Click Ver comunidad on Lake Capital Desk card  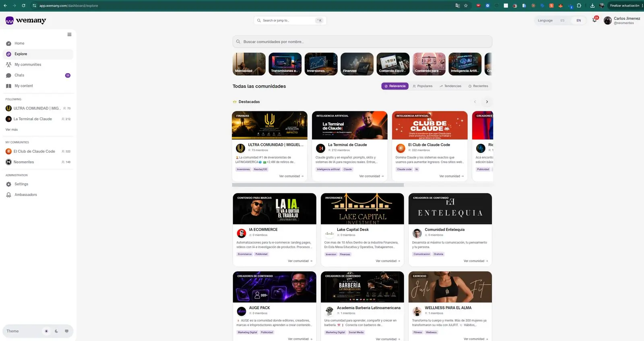click(x=388, y=261)
